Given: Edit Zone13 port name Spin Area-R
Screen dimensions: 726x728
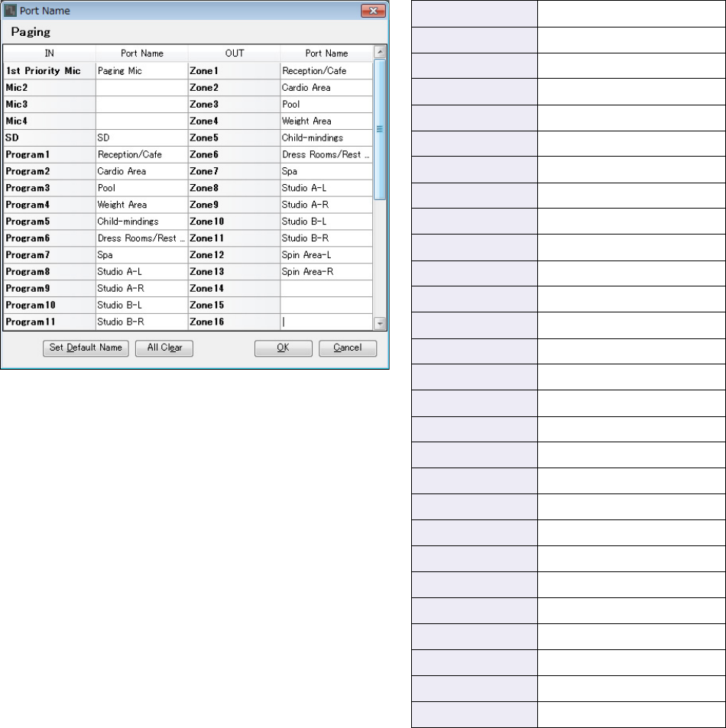Looking at the screenshot, I should pyautogui.click(x=326, y=271).
